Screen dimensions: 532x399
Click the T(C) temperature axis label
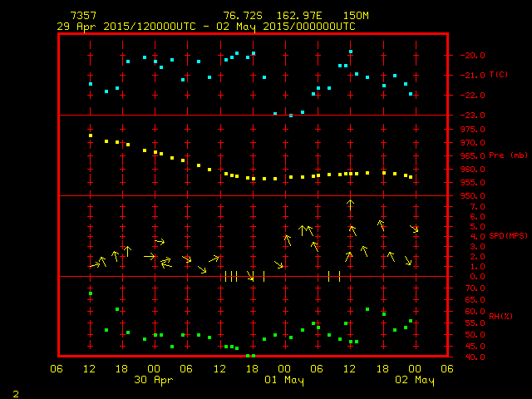[x=498, y=75]
